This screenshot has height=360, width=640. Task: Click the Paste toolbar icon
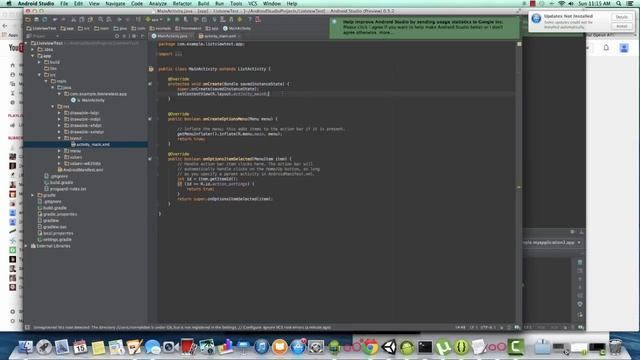point(90,20)
